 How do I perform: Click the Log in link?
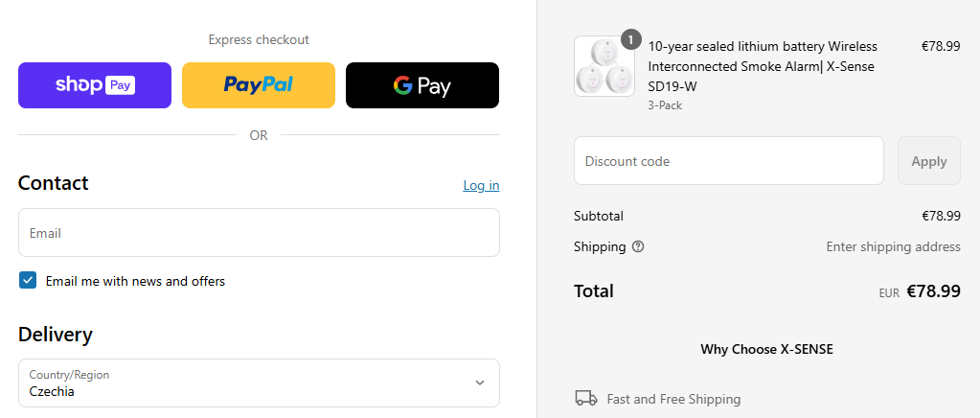(481, 185)
